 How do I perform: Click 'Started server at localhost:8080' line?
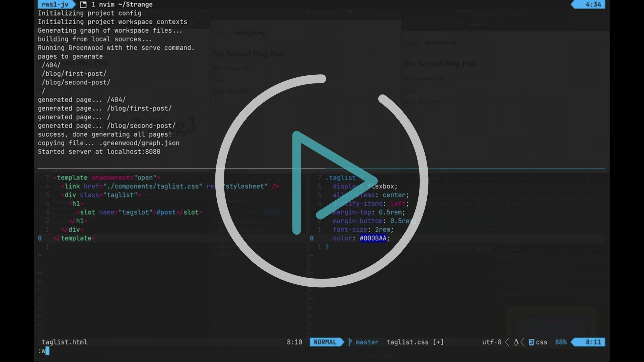(x=99, y=152)
